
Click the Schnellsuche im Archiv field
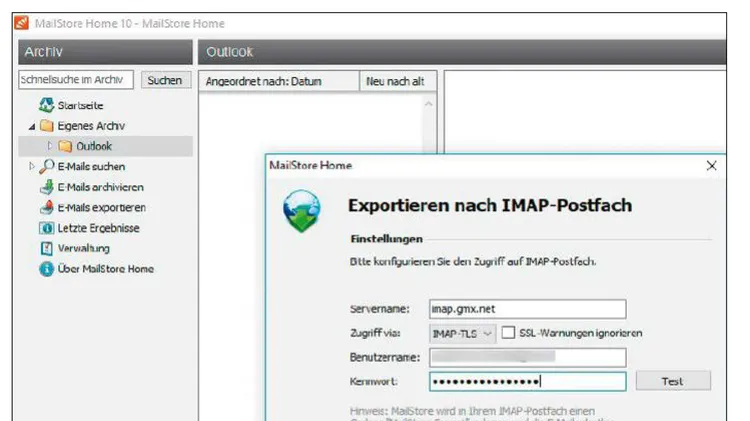click(76, 79)
